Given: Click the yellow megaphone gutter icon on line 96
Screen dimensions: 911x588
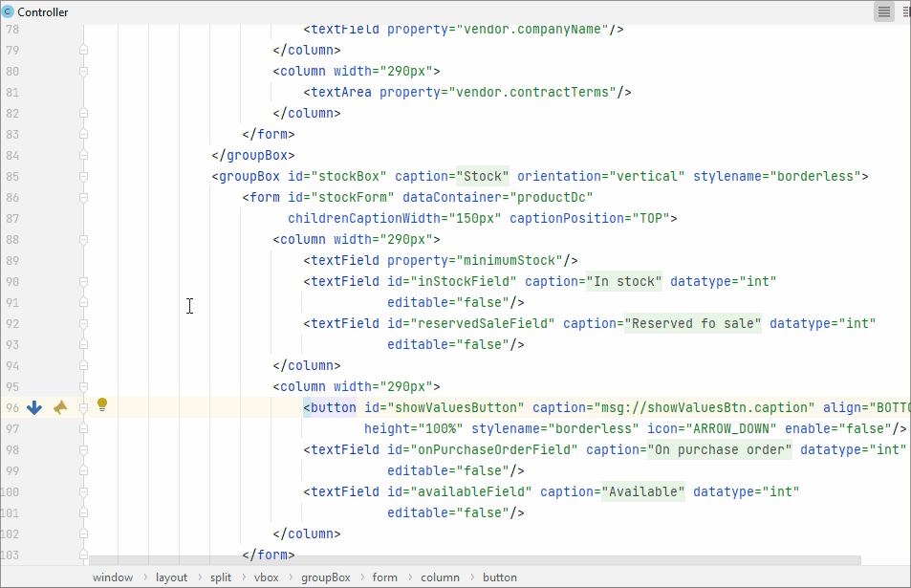Looking at the screenshot, I should [x=60, y=407].
